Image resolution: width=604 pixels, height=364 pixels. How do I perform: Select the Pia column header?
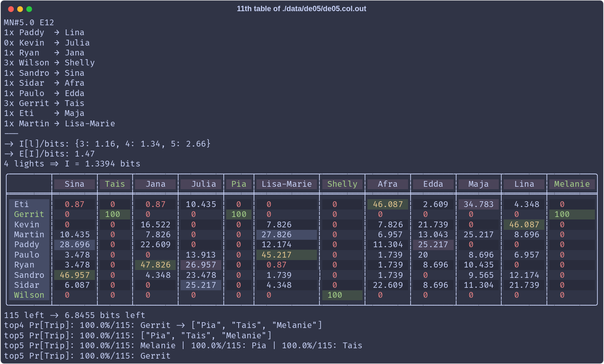pyautogui.click(x=239, y=184)
